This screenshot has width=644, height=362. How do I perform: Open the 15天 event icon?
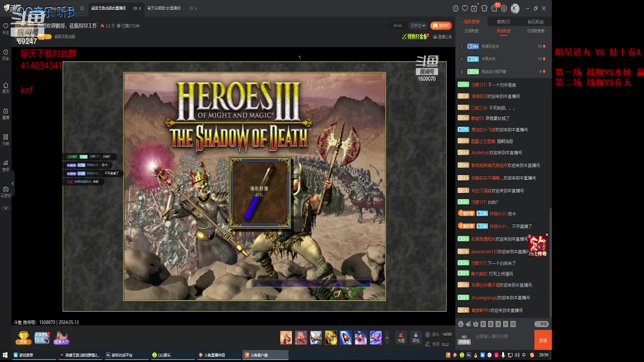42,338
